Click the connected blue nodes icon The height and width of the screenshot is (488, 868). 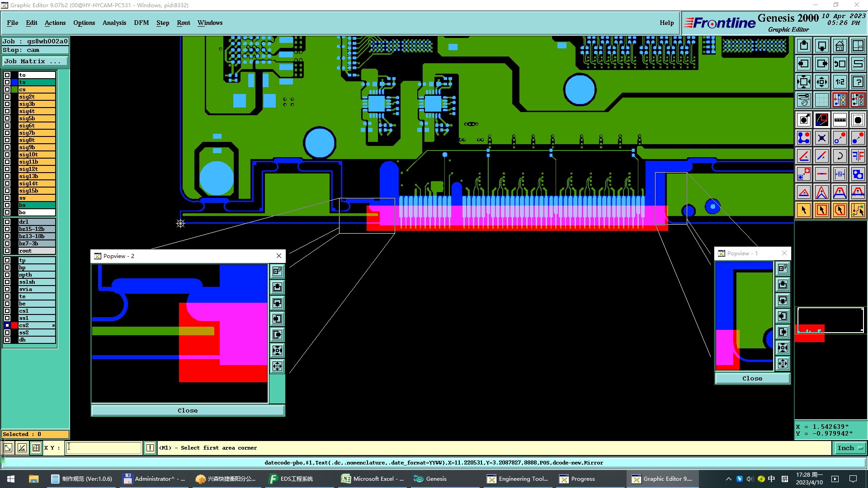point(804,138)
